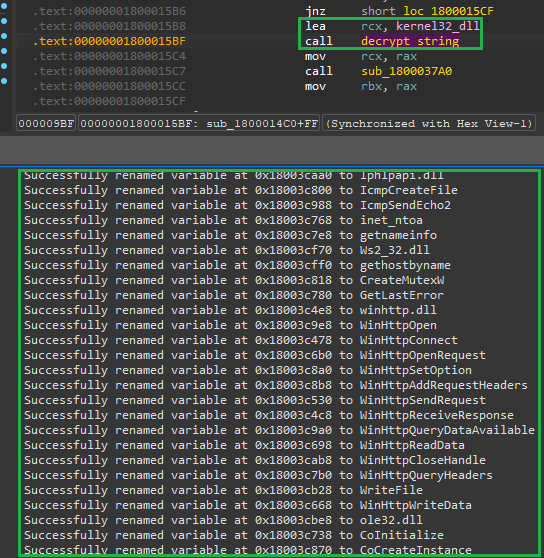Select output line renaming to getnameinfo
Screen dimensions: 544x558
point(231,235)
